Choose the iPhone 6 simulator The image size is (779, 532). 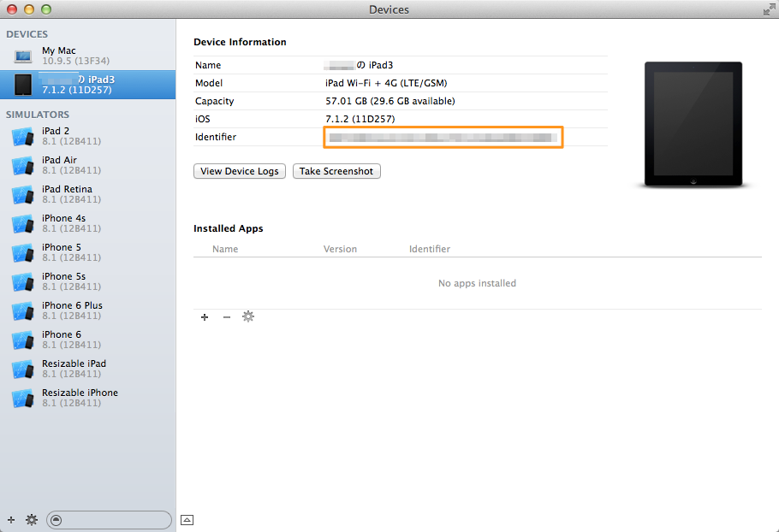[x=87, y=340]
